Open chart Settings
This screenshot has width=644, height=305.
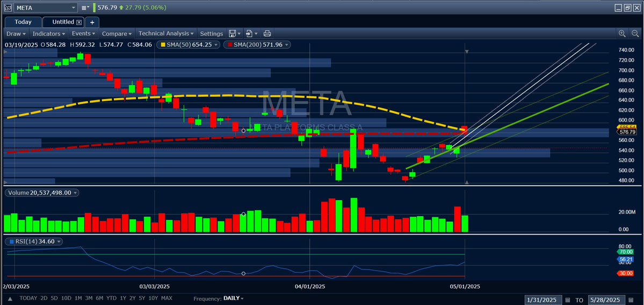tap(212, 34)
